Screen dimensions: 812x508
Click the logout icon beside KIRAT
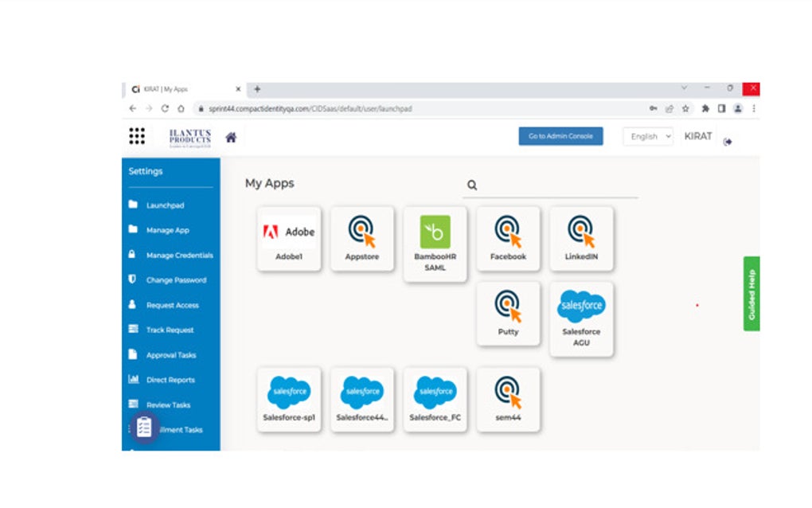728,142
